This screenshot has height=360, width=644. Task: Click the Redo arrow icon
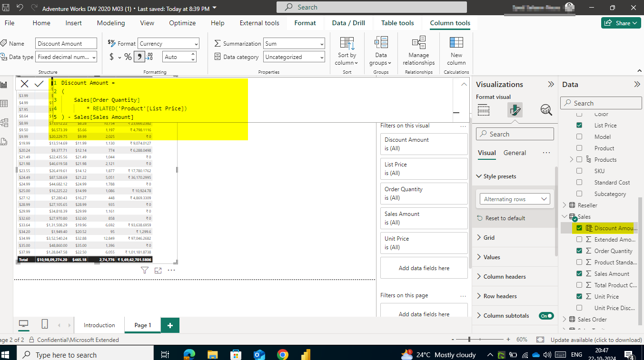click(34, 8)
